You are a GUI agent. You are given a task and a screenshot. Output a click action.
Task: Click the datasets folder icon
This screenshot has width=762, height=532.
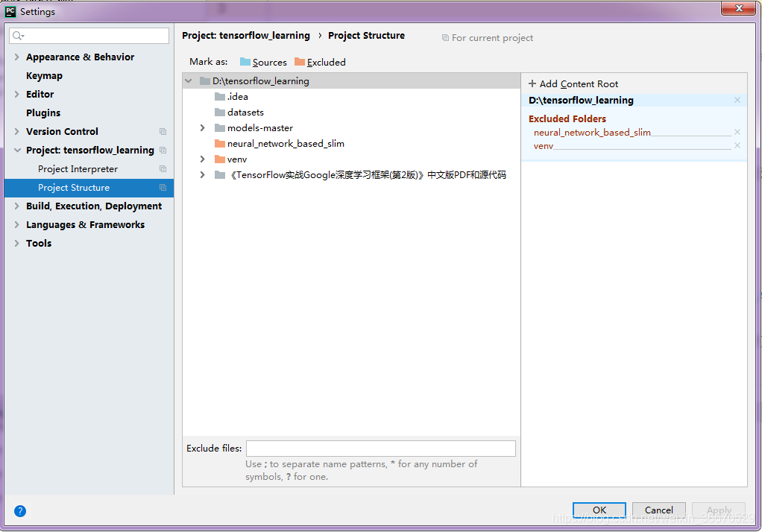220,113
